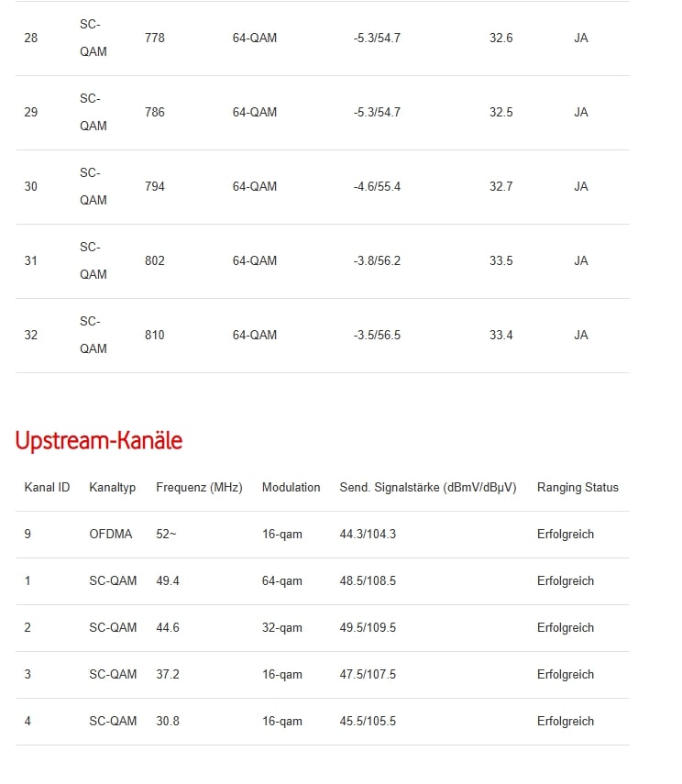Image resolution: width=682 pixels, height=784 pixels.
Task: Select the 52~ frequency value
Action: click(x=166, y=535)
